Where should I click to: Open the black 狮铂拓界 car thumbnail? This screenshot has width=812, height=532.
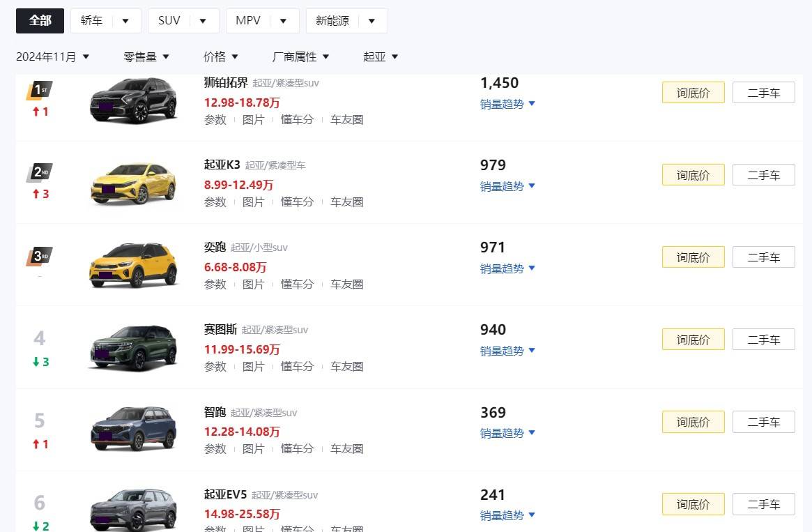point(133,100)
